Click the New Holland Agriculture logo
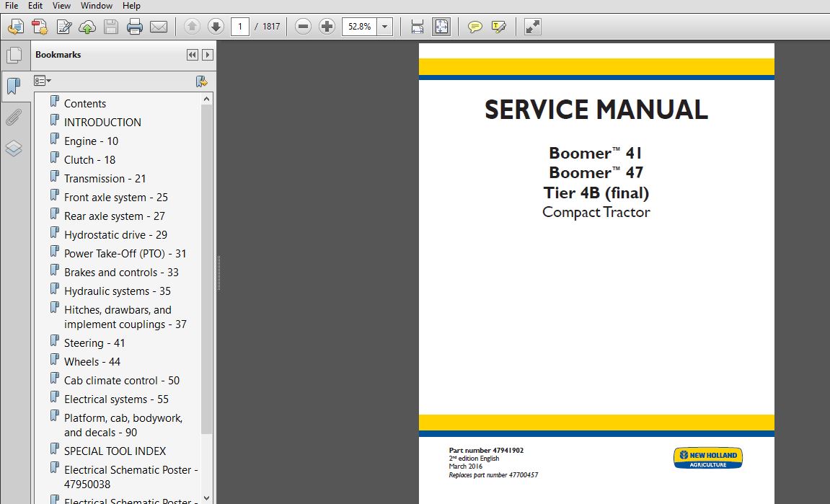Image resolution: width=830 pixels, height=504 pixels. [x=707, y=458]
